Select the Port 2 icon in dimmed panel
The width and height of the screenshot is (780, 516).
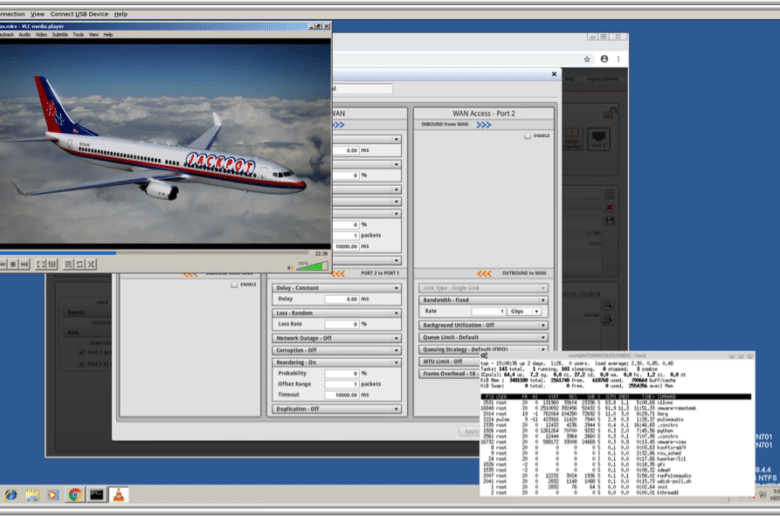pyautogui.click(x=598, y=139)
